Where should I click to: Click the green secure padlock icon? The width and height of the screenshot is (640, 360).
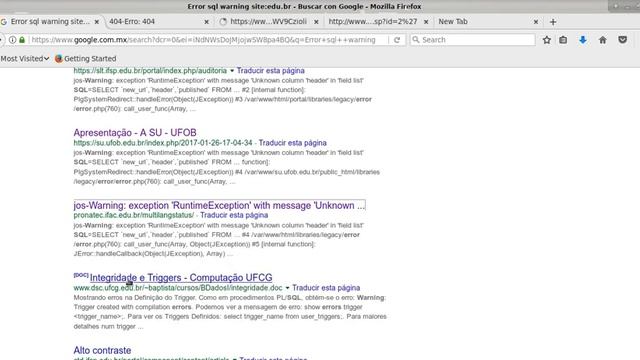22,40
